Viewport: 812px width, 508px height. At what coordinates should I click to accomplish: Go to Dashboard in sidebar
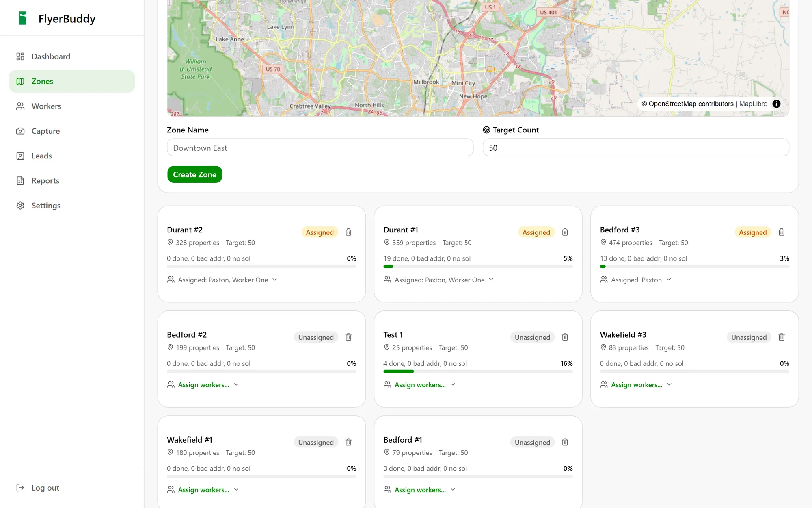[72, 56]
